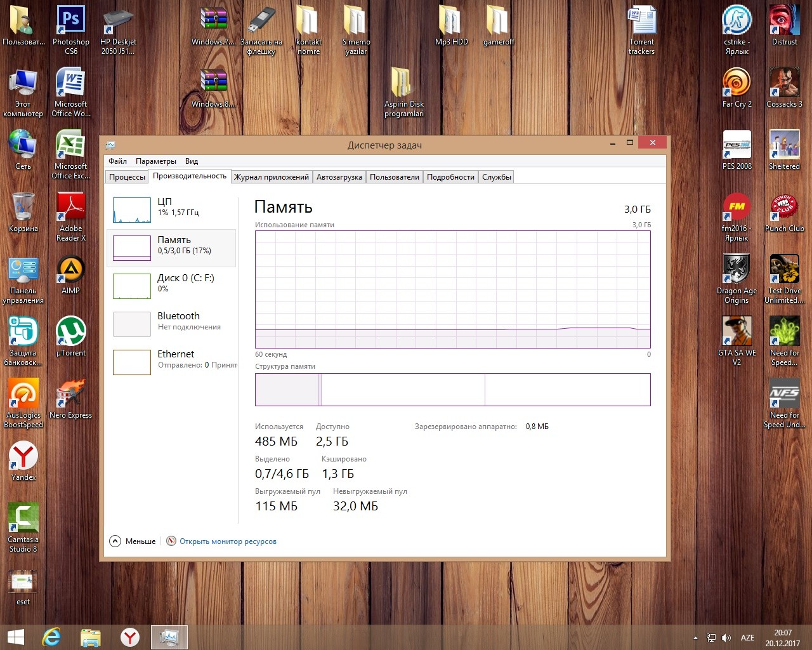
Task: Open Microsoft Office Excel shortcut
Action: pos(70,155)
